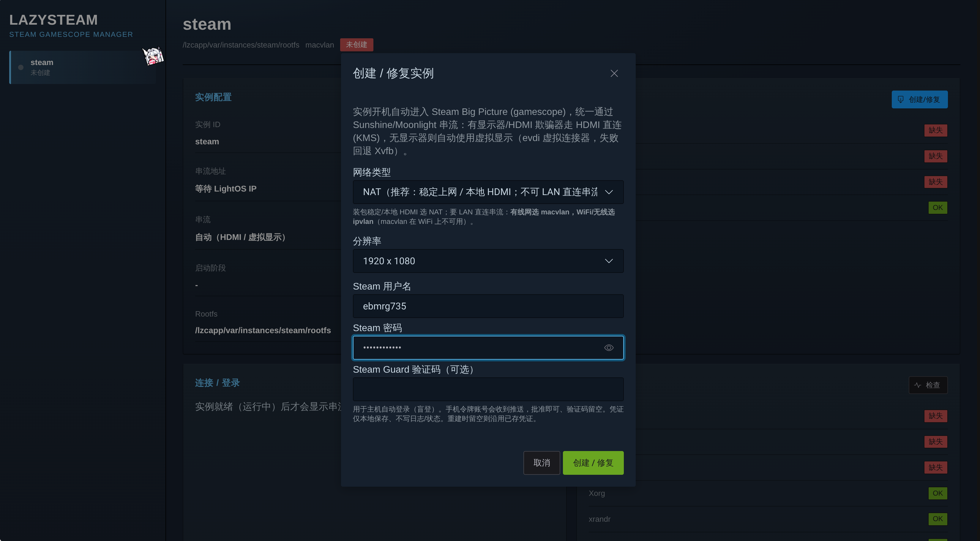The image size is (980, 541).
Task: Click the 创建 / 修复实例 dialog title
Action: [x=393, y=73]
